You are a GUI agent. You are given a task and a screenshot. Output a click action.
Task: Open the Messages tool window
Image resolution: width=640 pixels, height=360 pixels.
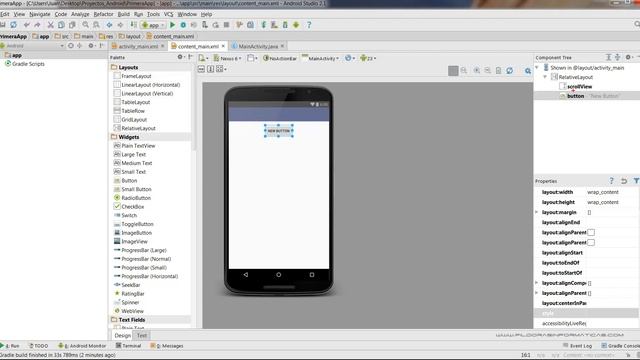167,346
